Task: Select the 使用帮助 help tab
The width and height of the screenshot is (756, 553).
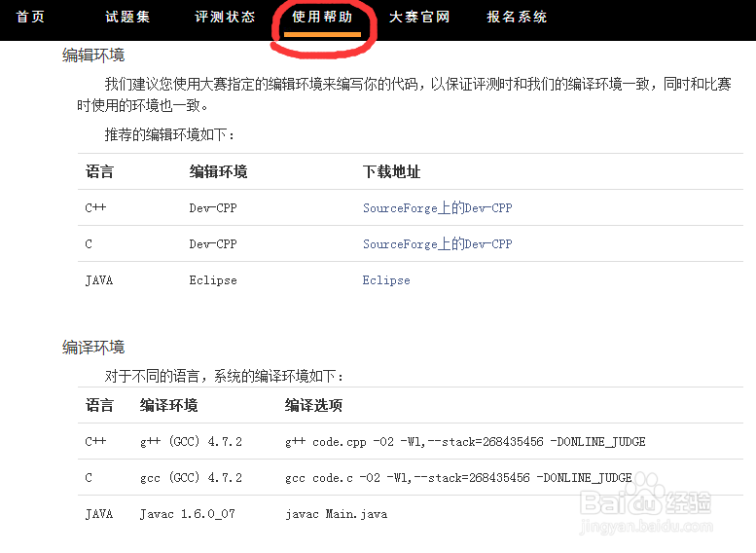Action: (322, 17)
